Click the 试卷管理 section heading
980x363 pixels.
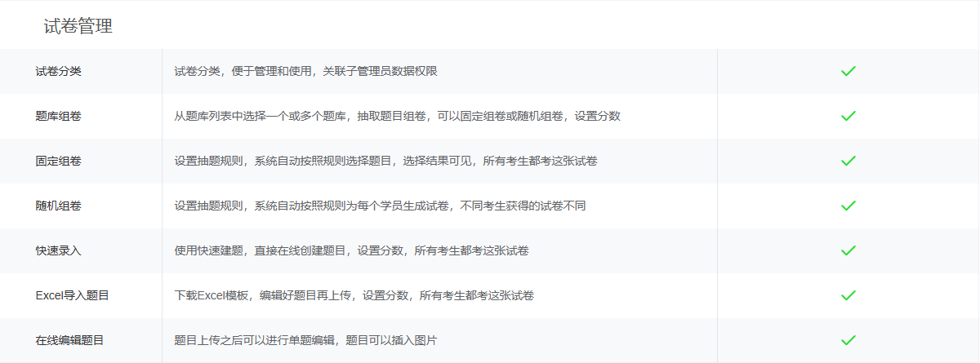pyautogui.click(x=78, y=26)
